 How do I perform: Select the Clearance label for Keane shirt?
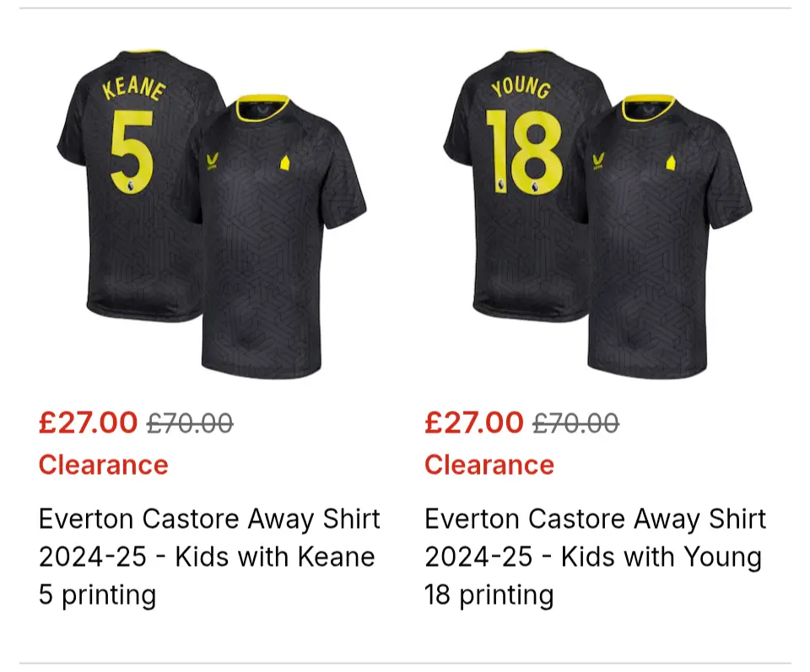tap(103, 465)
